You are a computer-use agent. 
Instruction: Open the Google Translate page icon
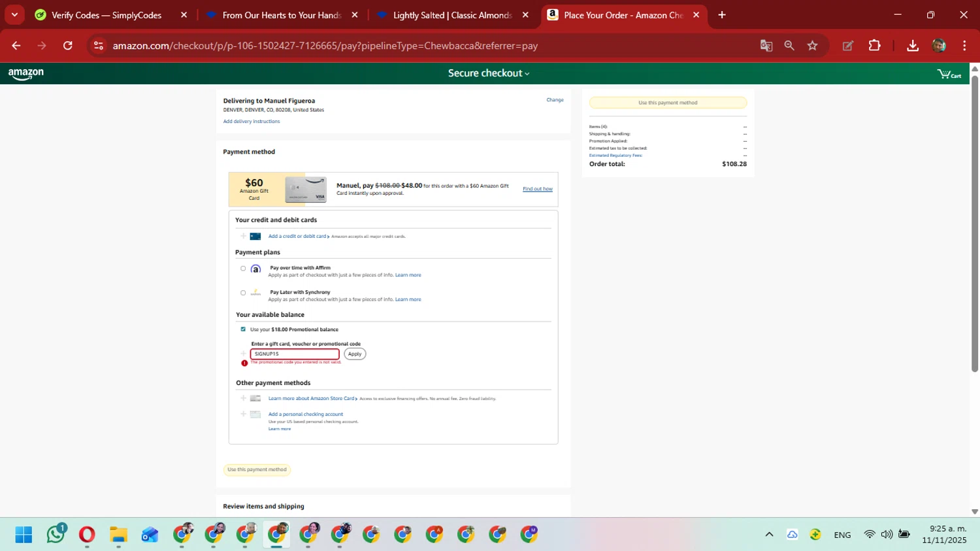click(x=766, y=46)
